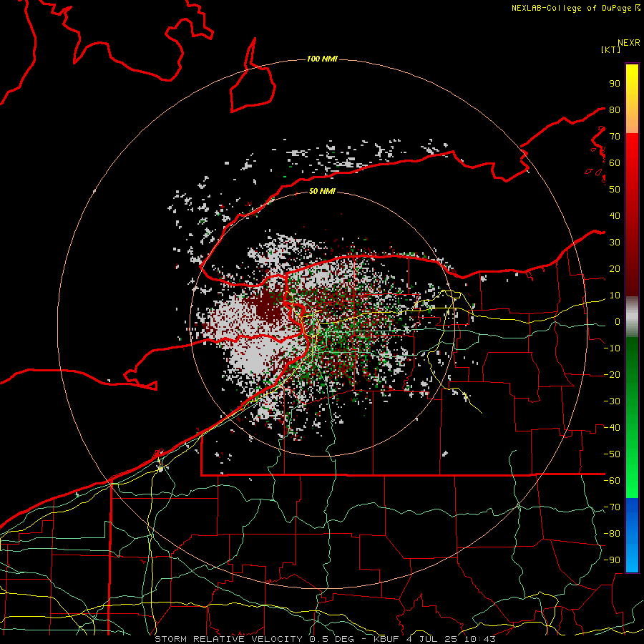Viewport: 644px width, 644px height.
Task: Click the blue bottom segment of color bar
Action: 632,535
